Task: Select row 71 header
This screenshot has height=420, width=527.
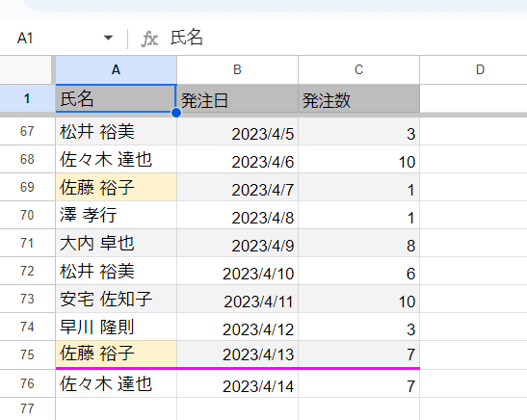Action: pyautogui.click(x=27, y=243)
